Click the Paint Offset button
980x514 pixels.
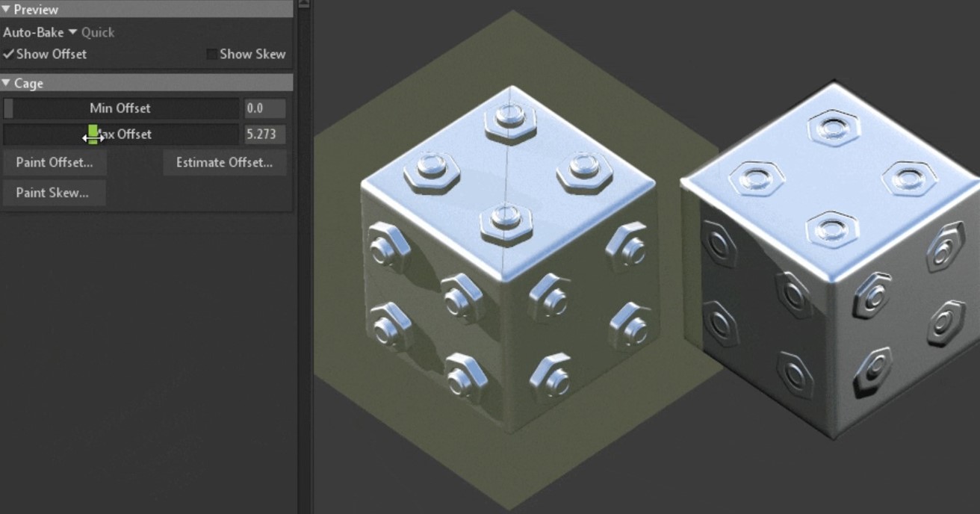tap(54, 163)
